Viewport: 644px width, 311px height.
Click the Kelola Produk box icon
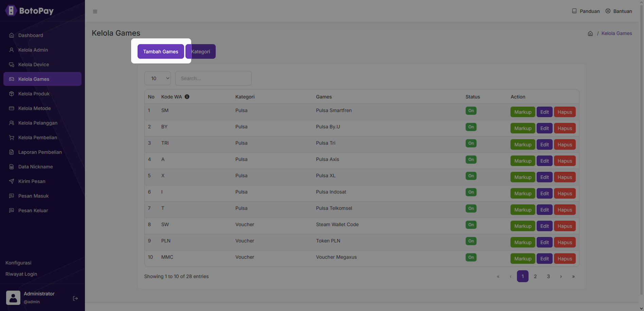pyautogui.click(x=12, y=94)
